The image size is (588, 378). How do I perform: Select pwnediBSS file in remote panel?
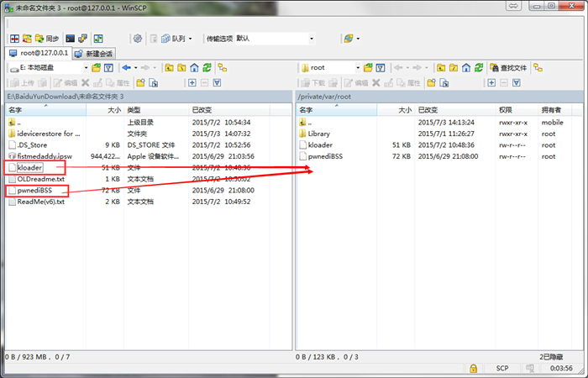(321, 156)
